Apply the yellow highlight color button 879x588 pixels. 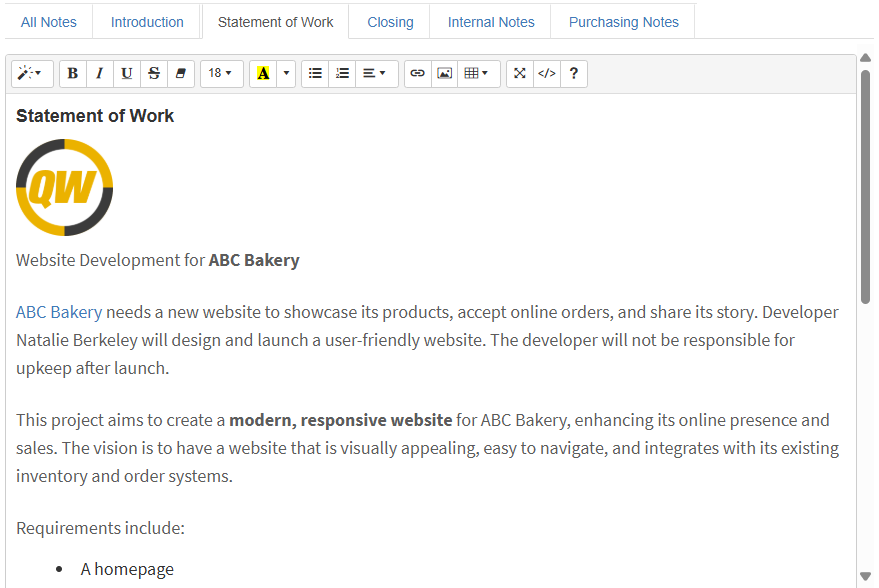coord(263,74)
